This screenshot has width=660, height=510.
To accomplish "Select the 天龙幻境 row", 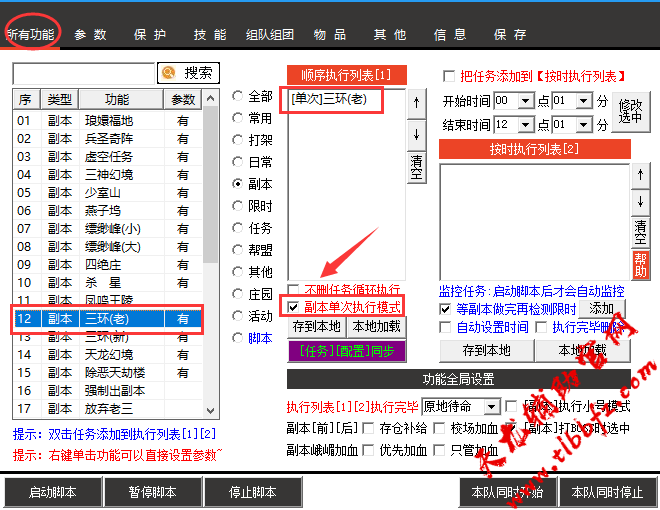I will pyautogui.click(x=108, y=355).
